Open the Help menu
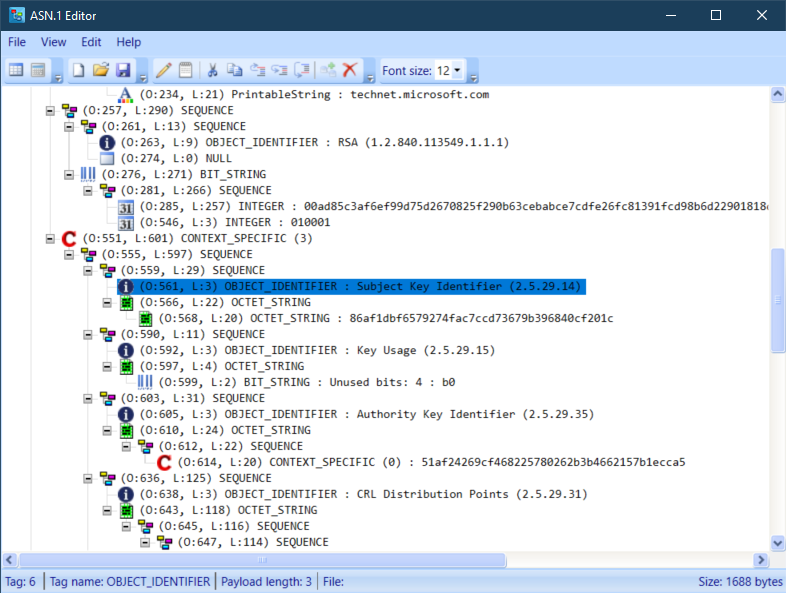This screenshot has height=593, width=786. coord(128,42)
